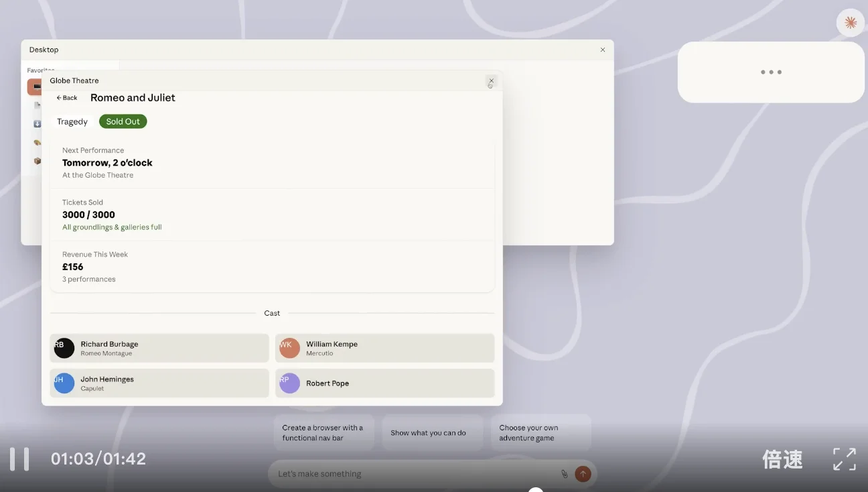Click Richard Burbage's RB avatar
The width and height of the screenshot is (868, 492).
64,348
